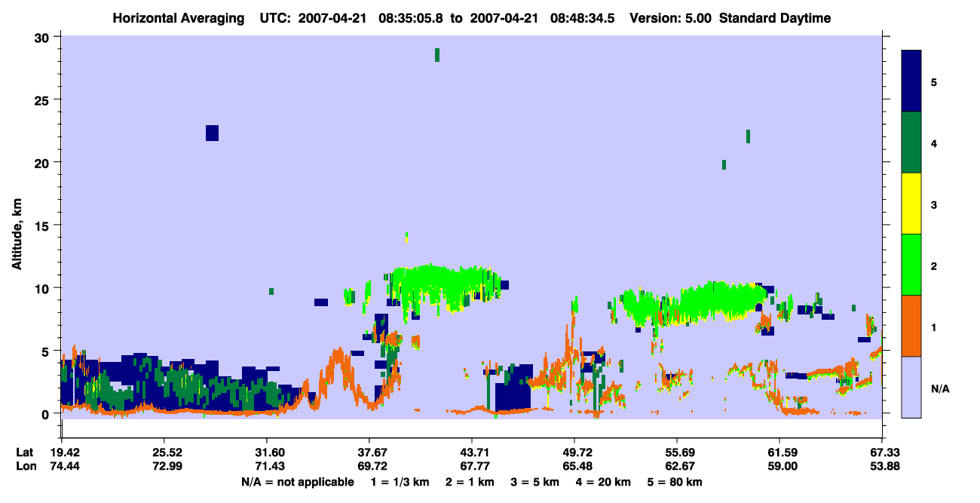980x503 pixels.
Task: Click 'Standard Daytime' text in the title
Action: point(775,18)
